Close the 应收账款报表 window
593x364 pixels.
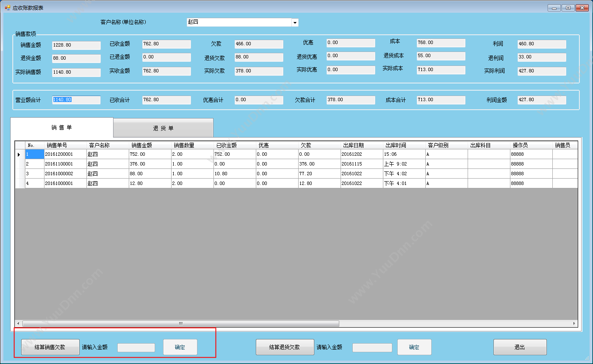pos(582,8)
